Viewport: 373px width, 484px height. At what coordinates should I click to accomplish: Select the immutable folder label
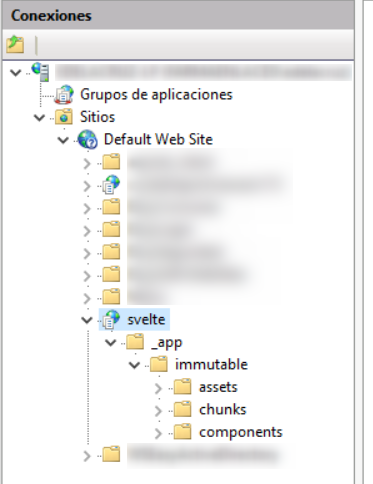coord(211,365)
